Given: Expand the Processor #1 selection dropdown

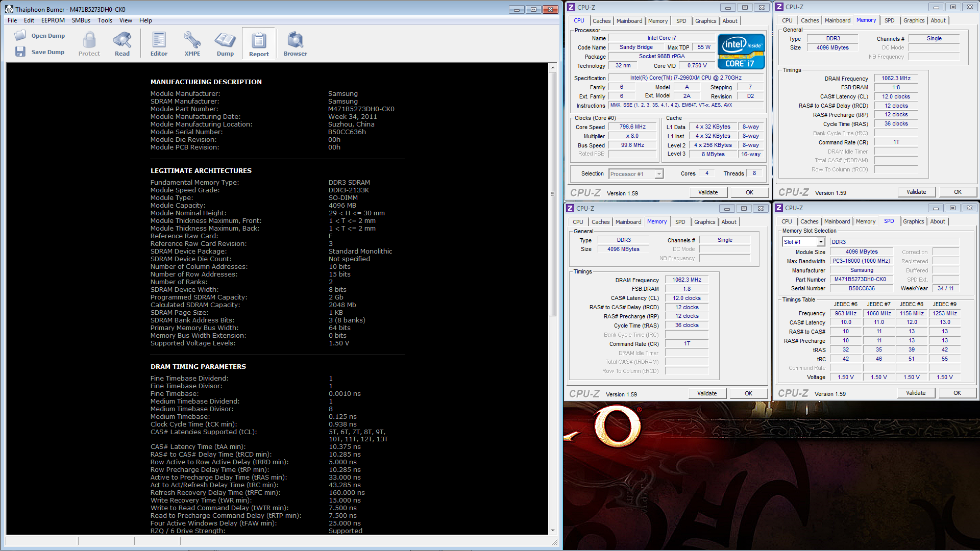Looking at the screenshot, I should (659, 174).
